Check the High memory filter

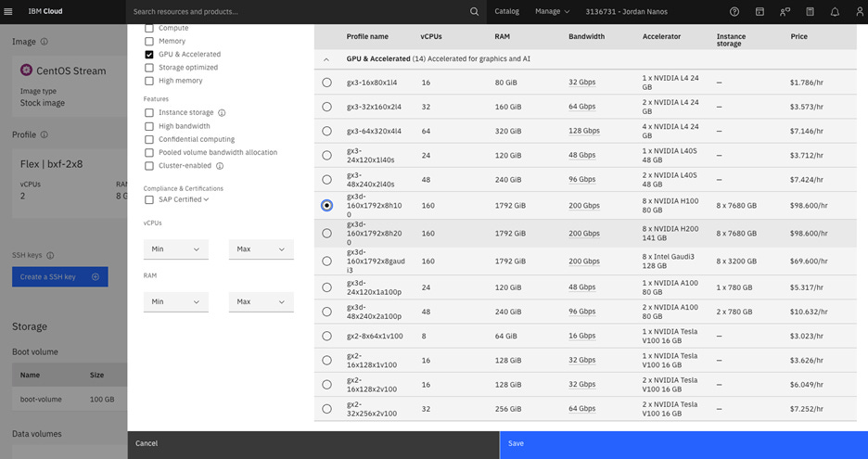(149, 81)
